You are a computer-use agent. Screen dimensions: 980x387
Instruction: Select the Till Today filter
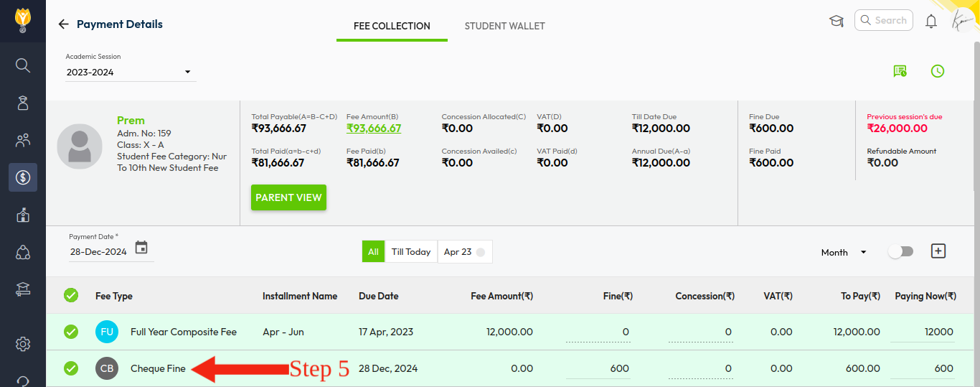pyautogui.click(x=411, y=252)
